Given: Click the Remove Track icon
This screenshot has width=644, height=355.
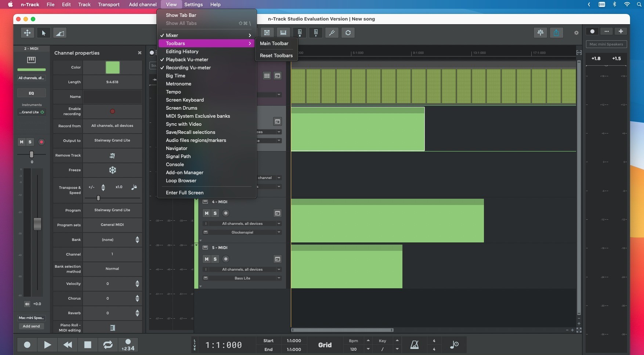Looking at the screenshot, I should 112,155.
